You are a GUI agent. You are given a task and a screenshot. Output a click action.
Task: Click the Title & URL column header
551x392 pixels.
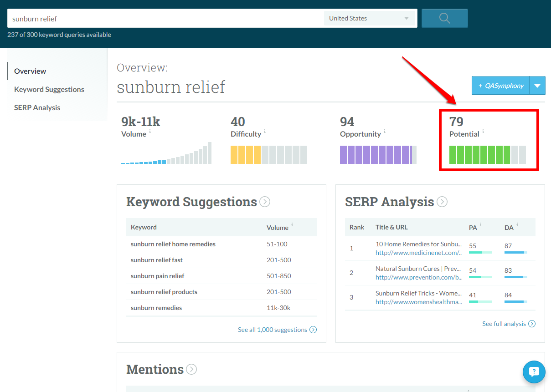pyautogui.click(x=391, y=227)
